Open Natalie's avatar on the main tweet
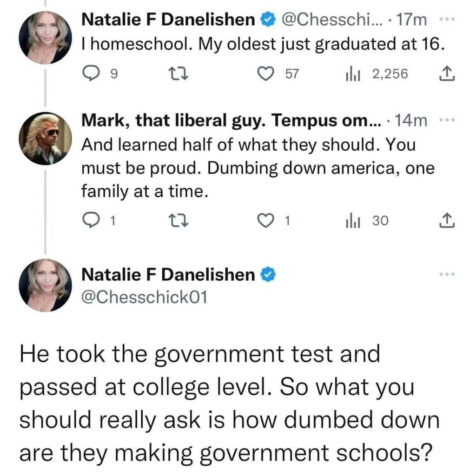 pyautogui.click(x=45, y=285)
